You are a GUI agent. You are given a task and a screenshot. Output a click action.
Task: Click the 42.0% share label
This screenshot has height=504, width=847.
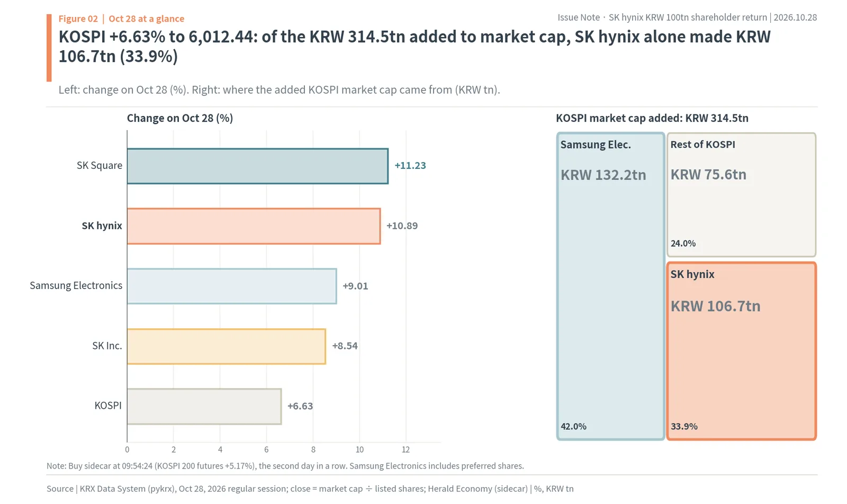(573, 427)
